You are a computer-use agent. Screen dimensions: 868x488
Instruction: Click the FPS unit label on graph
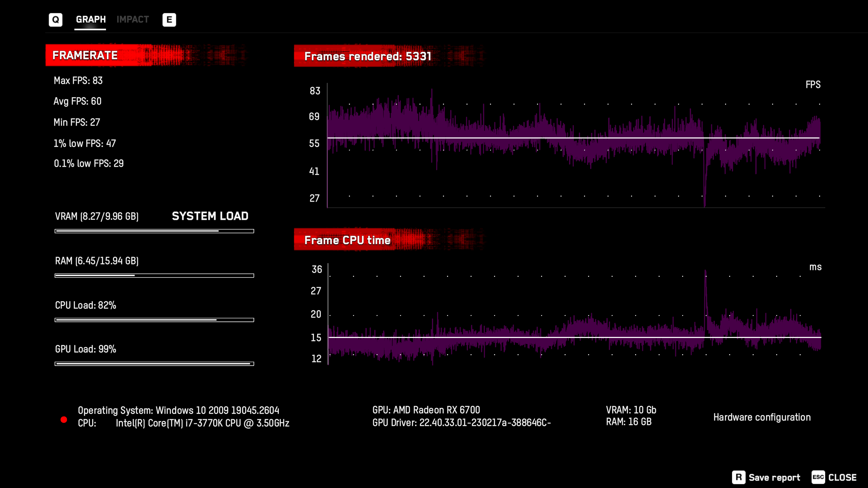[x=813, y=84]
